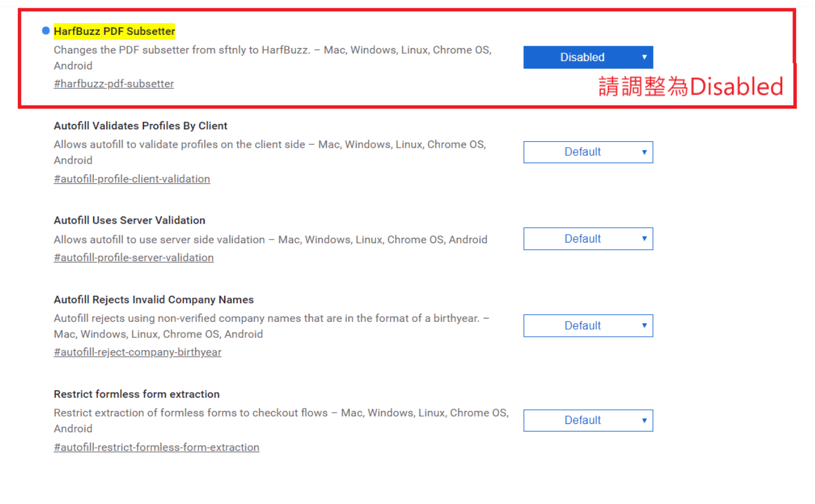This screenshot has width=815, height=504.
Task: Click the checkout flows description text
Action: point(281,413)
